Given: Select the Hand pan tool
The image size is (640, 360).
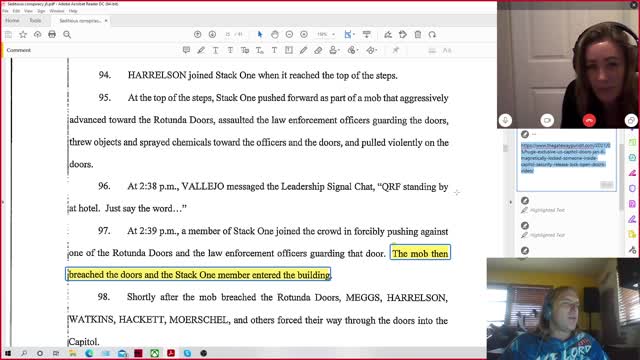Looking at the screenshot, I should pyautogui.click(x=275, y=35).
